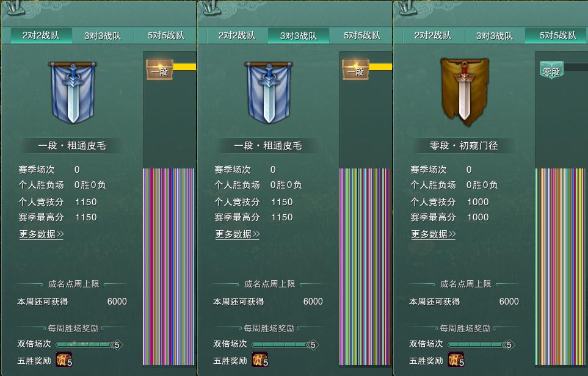Expand 更多数据 link in middle panel

click(x=238, y=234)
